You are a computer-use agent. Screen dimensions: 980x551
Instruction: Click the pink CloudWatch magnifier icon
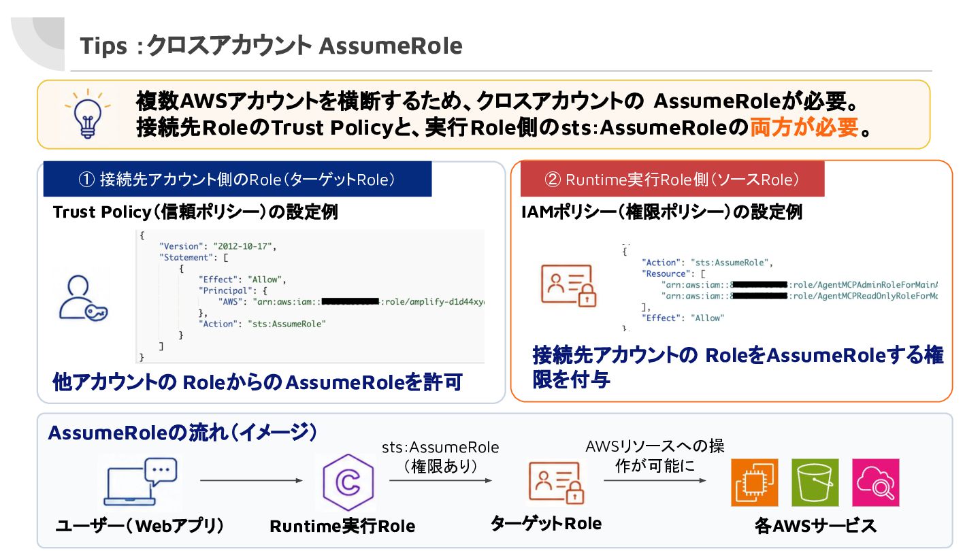pos(876,482)
